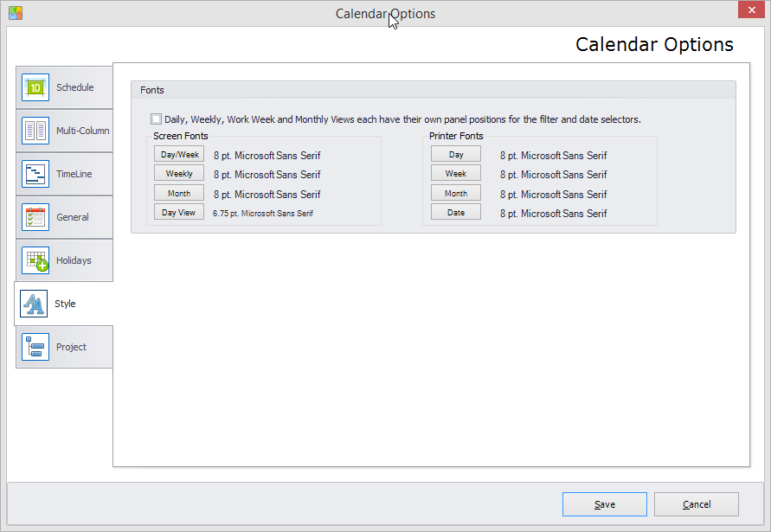The image size is (771, 532).
Task: Open the Schedule calendar icon
Action: [x=35, y=87]
